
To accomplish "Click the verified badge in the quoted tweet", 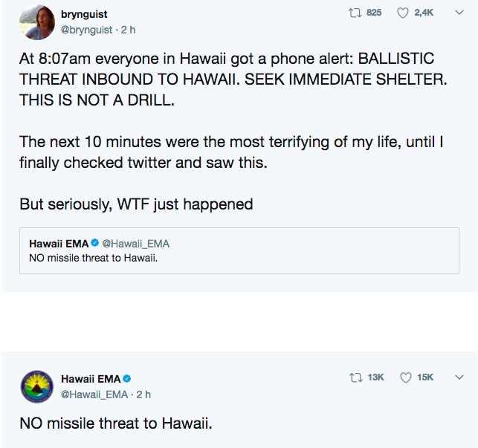I will click(95, 243).
